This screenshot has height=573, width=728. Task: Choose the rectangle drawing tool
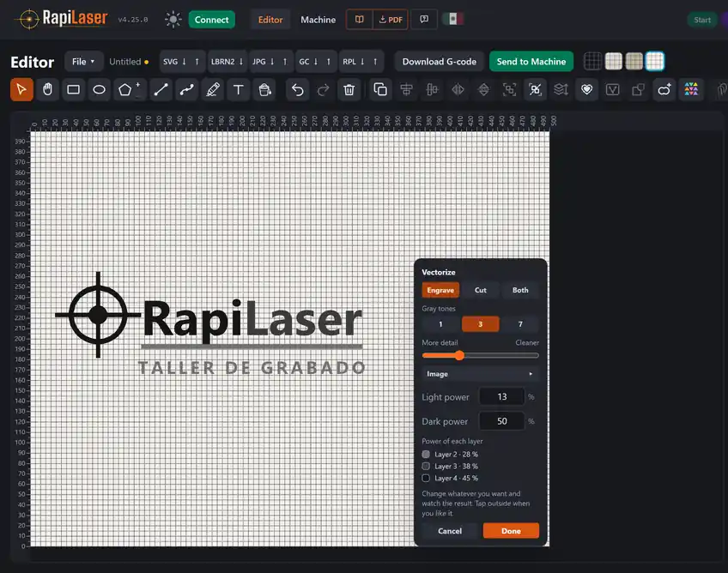[73, 89]
